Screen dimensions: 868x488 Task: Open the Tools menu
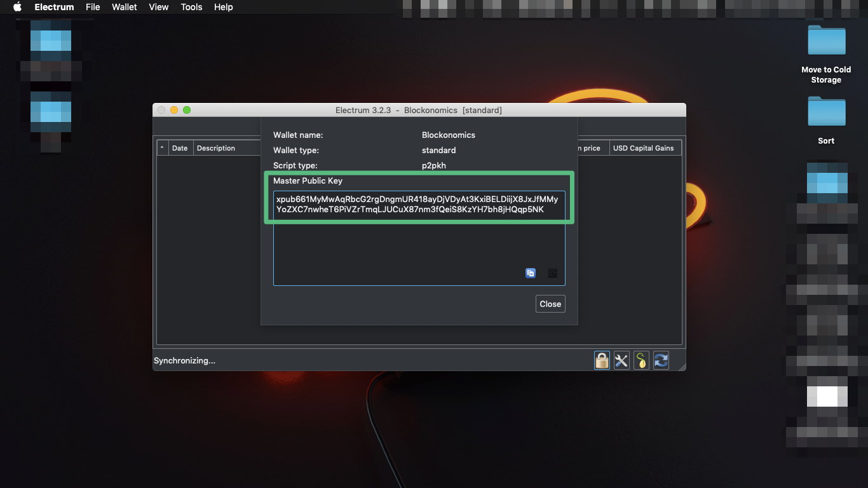pos(191,7)
